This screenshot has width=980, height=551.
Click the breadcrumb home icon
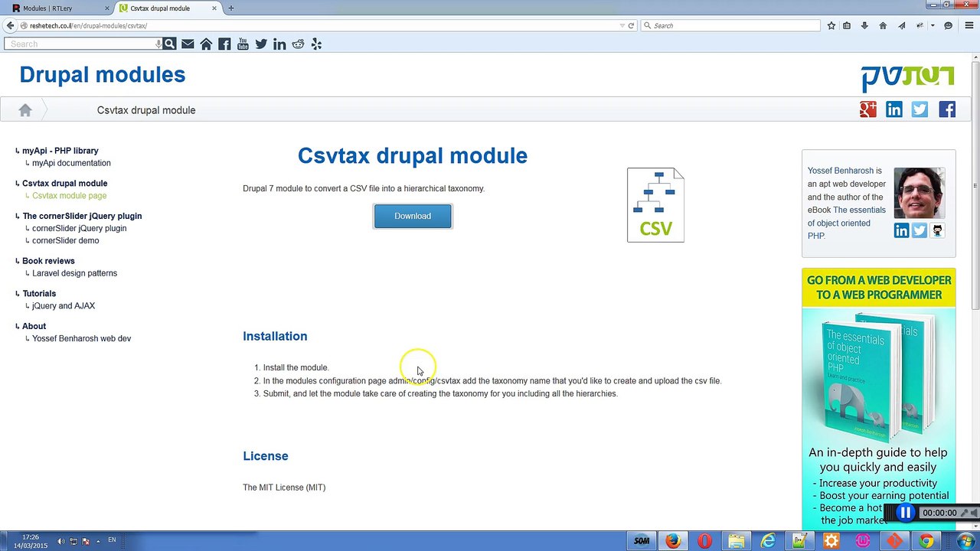pos(25,110)
